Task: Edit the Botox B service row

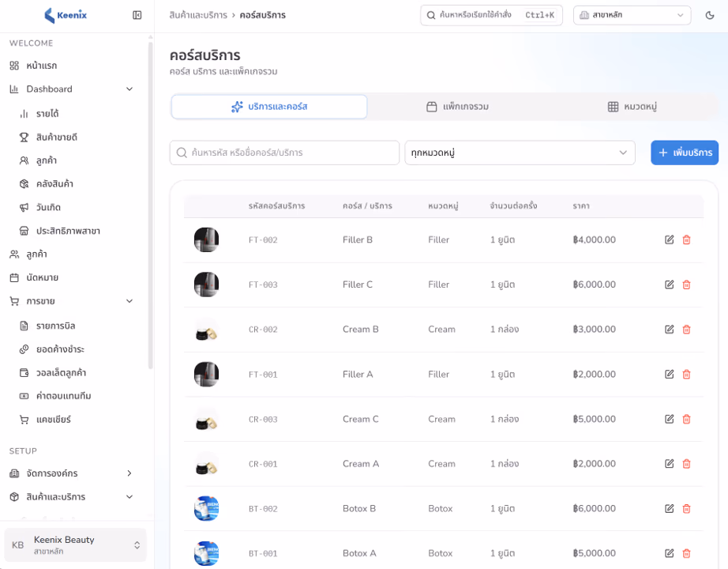Action: 669,509
